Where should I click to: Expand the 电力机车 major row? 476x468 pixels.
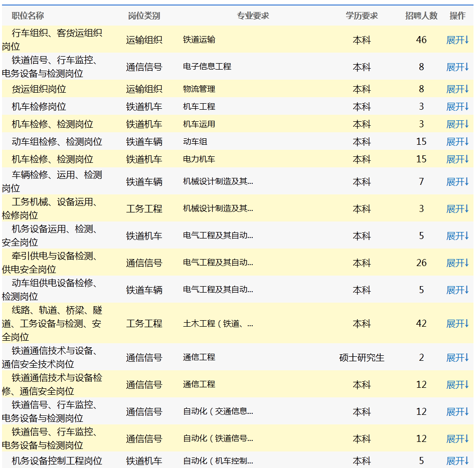point(457,159)
